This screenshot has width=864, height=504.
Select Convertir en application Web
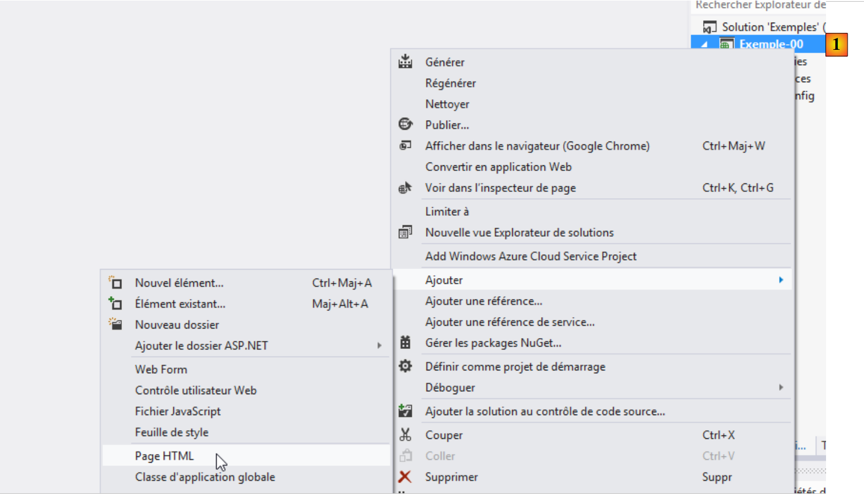(498, 167)
